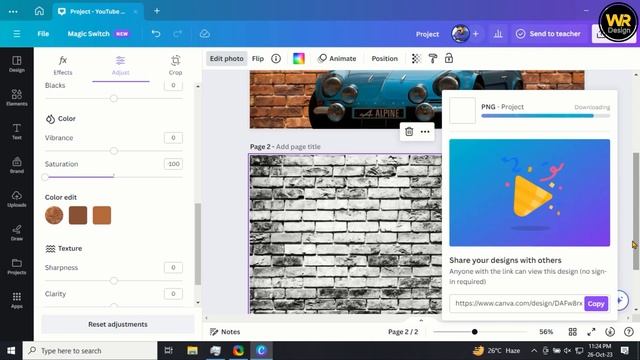
Task: Open the Elements sidebar panel
Action: [x=17, y=98]
